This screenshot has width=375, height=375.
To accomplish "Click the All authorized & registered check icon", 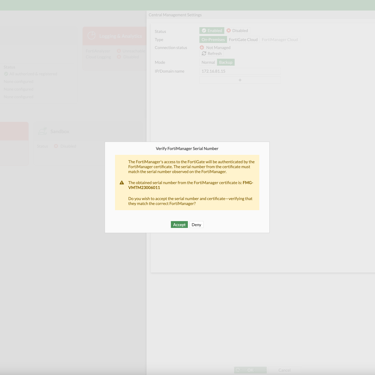I will pos(6,74).
